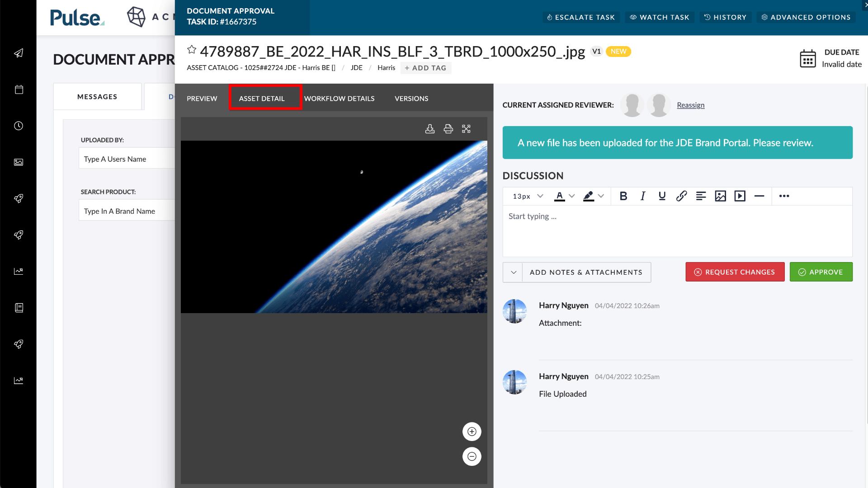The width and height of the screenshot is (868, 488).
Task: Click the paper plane icon in left sidebar
Action: pos(19,53)
